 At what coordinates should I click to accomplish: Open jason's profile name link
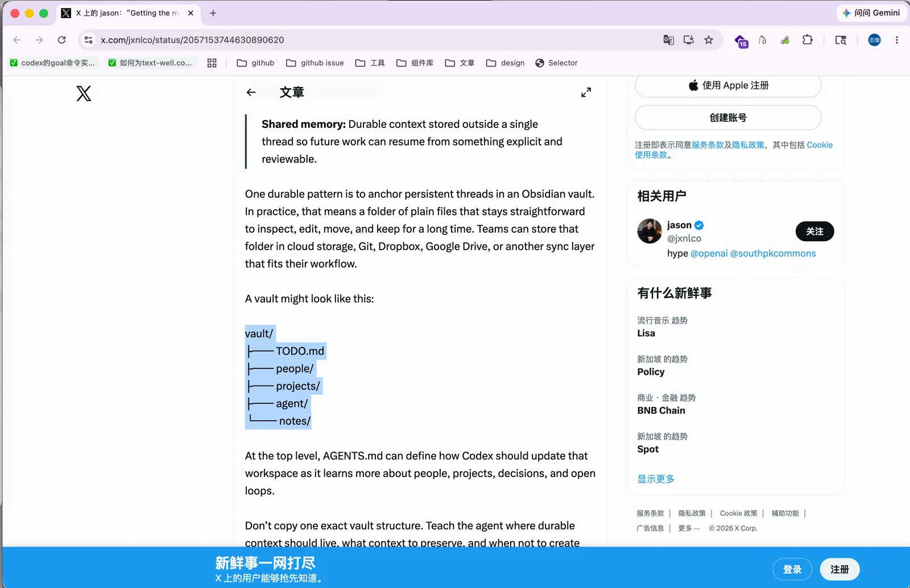[679, 225]
